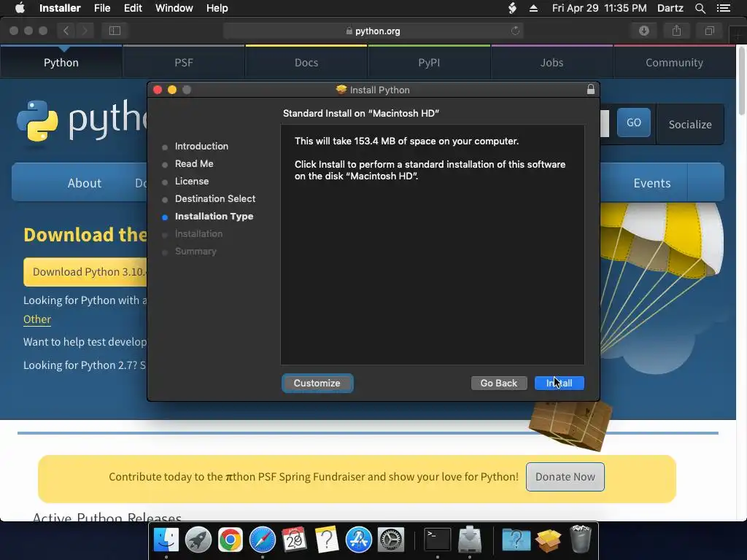Open the About navigation item
747x560 pixels.
[85, 183]
